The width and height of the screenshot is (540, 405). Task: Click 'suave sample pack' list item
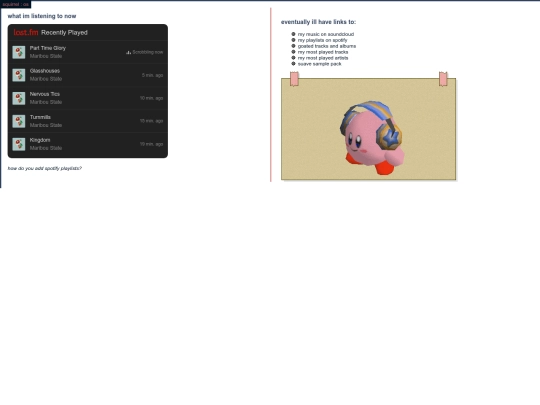coord(320,64)
